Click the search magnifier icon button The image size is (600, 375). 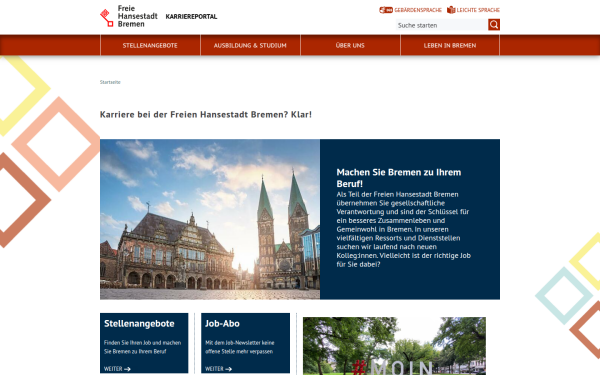pyautogui.click(x=494, y=25)
